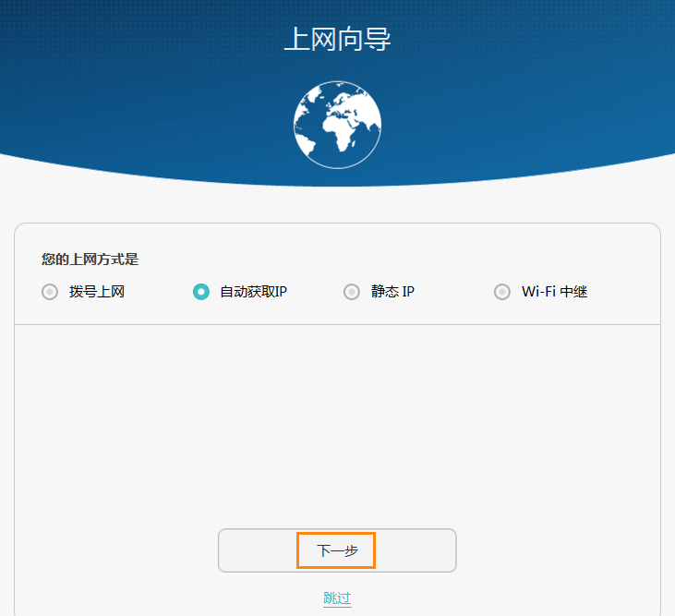Click the empty panel below the radio options
This screenshot has width=675, height=616.
coord(337,416)
